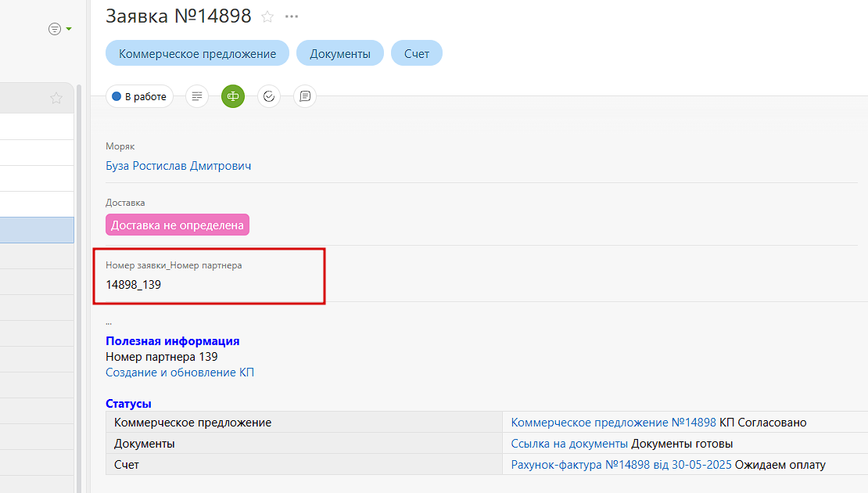The width and height of the screenshot is (868, 493).
Task: Star the left list panel header
Action: pos(56,98)
